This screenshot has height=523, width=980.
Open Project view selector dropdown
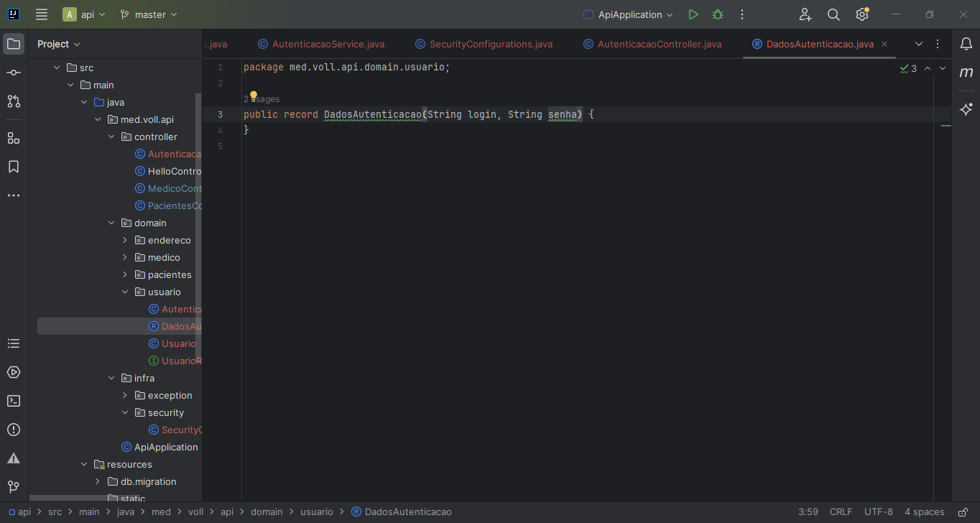59,44
